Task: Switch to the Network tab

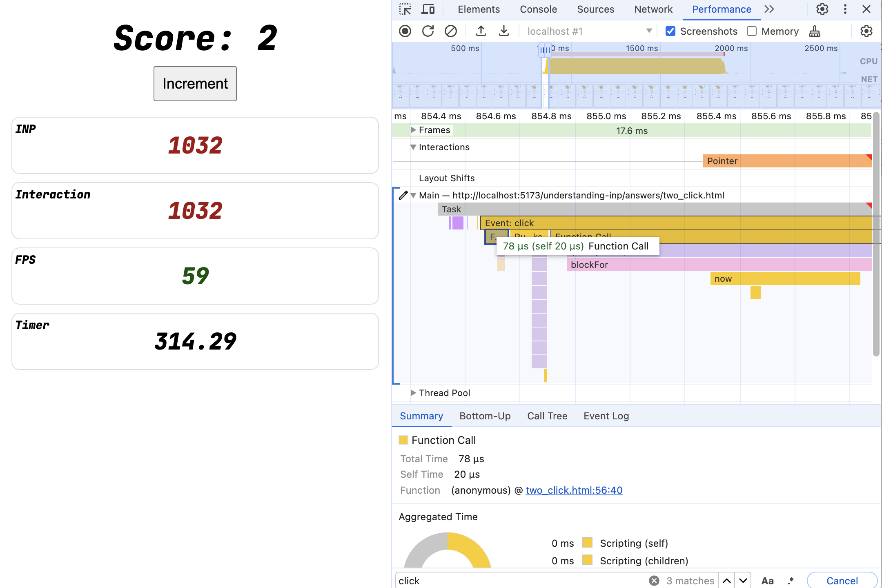Action: coord(653,9)
